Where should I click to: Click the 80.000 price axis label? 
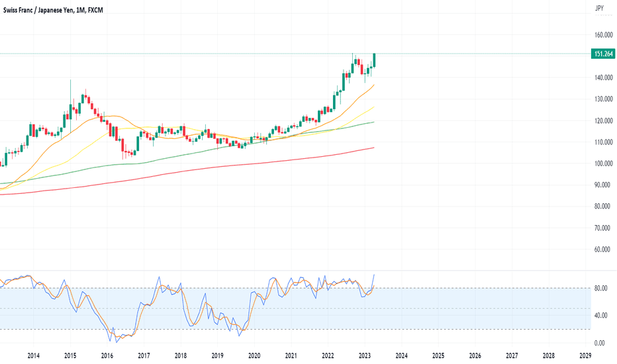[604, 206]
